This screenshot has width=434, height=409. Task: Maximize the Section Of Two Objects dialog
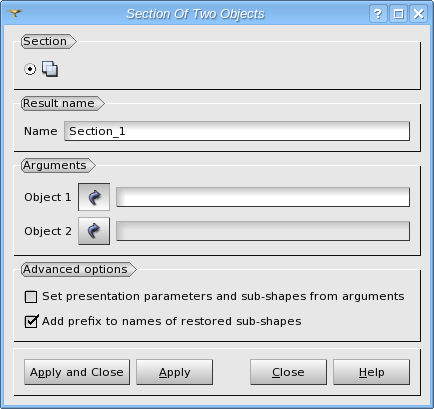click(x=399, y=14)
